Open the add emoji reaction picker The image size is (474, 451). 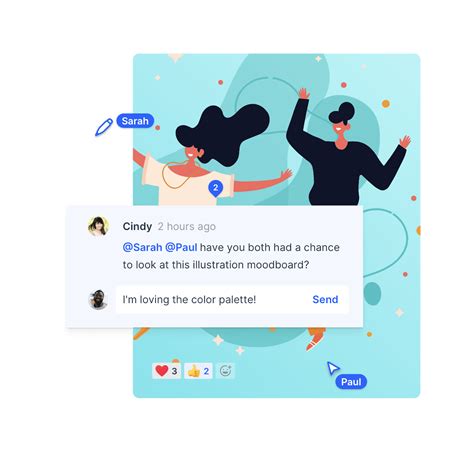click(x=226, y=371)
